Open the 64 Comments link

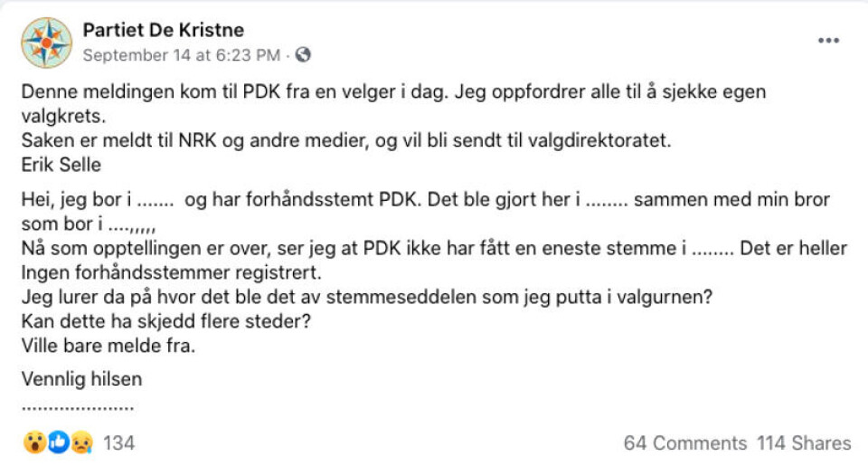pos(684,443)
